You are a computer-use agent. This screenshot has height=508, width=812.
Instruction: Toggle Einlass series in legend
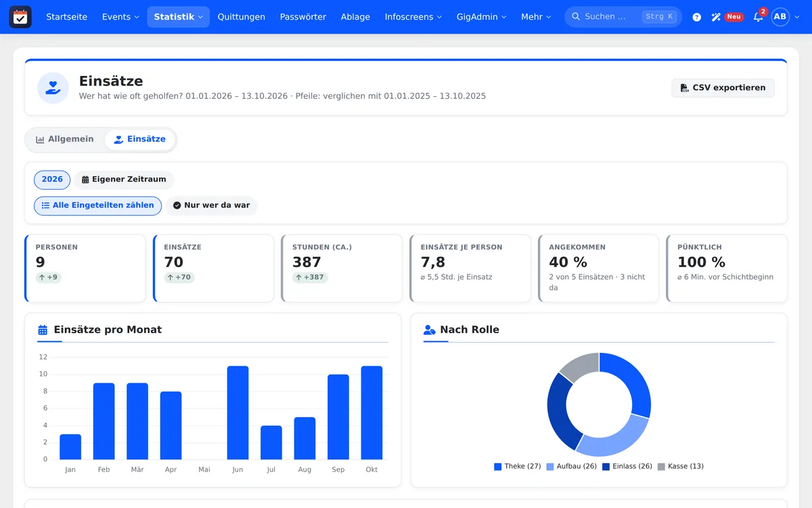coord(627,467)
